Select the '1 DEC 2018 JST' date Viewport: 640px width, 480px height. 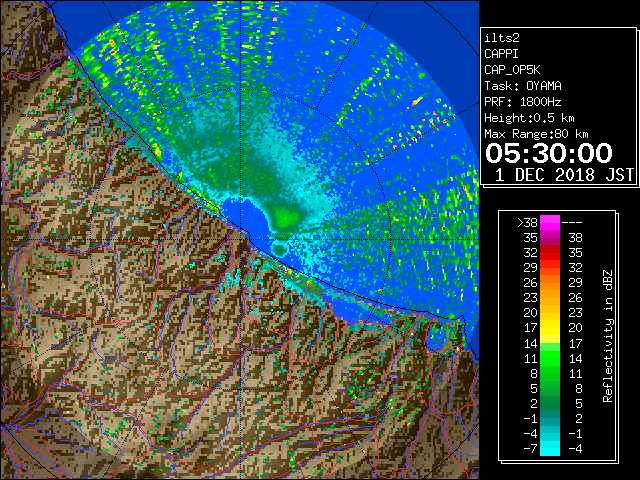[564, 175]
